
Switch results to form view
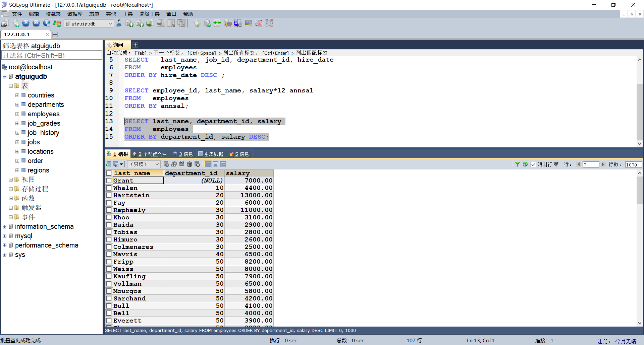215,164
